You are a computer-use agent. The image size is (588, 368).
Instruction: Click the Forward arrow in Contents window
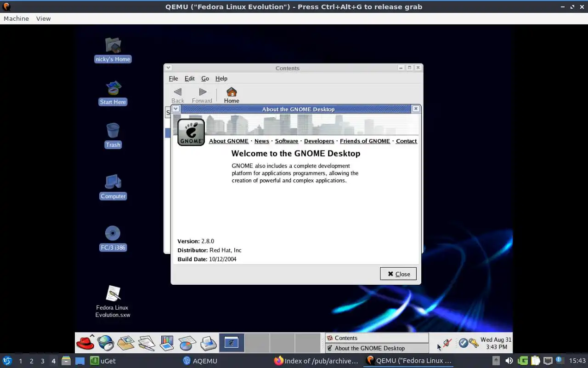click(x=202, y=95)
